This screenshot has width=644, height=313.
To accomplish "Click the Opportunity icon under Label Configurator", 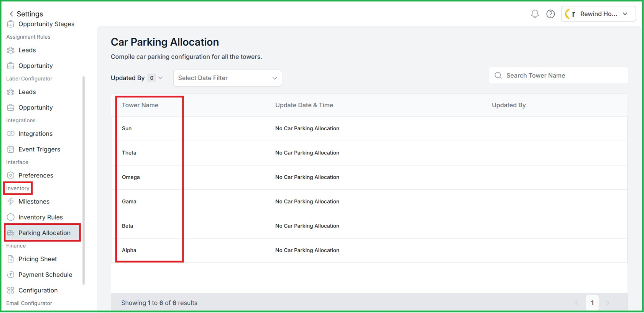I will [x=11, y=108].
